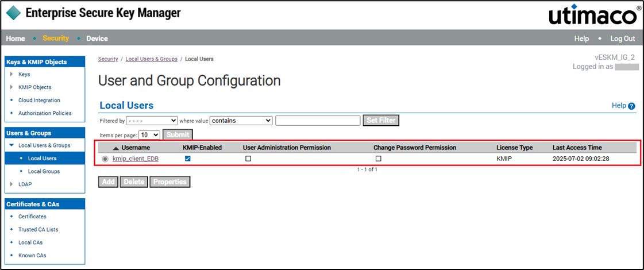The height and width of the screenshot is (270, 644).
Task: Select Local Groups in sidebar
Action: point(44,171)
